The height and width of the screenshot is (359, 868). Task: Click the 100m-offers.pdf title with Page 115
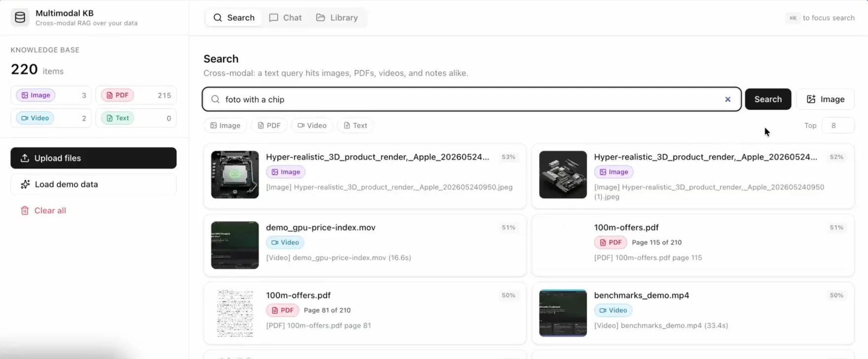626,227
